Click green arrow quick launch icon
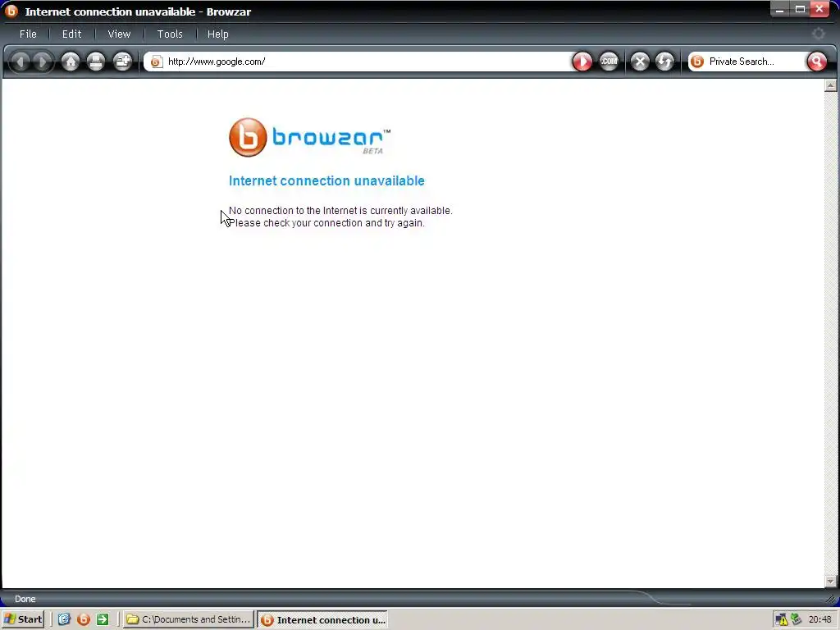Screen dimensions: 840x630 point(103,620)
